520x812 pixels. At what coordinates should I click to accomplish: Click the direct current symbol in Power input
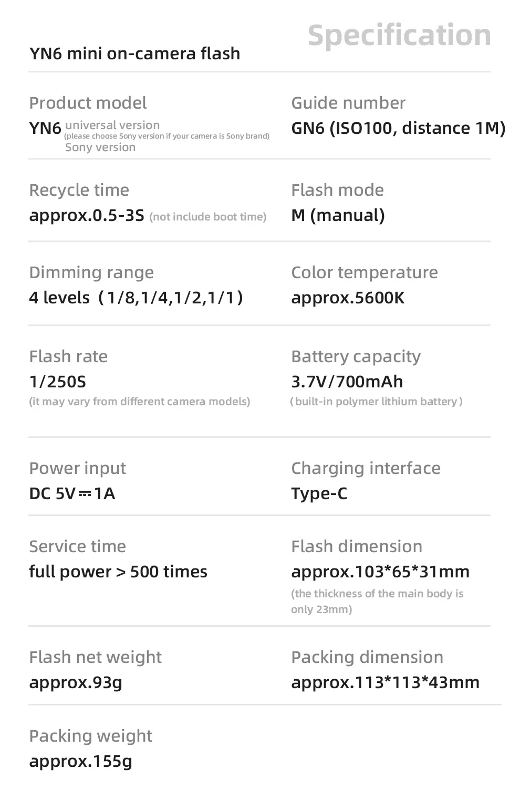(85, 494)
